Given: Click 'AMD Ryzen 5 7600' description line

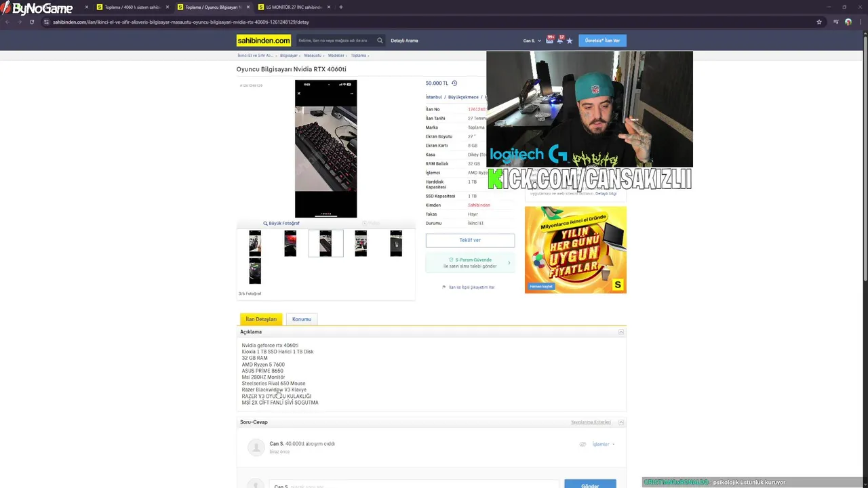Looking at the screenshot, I should point(263,365).
